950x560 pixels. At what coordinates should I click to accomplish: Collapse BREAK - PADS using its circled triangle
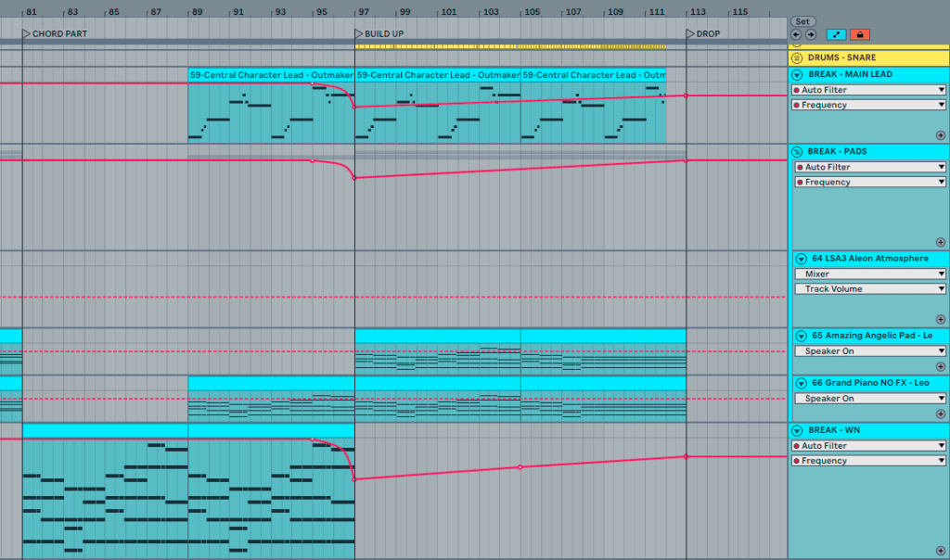(796, 150)
